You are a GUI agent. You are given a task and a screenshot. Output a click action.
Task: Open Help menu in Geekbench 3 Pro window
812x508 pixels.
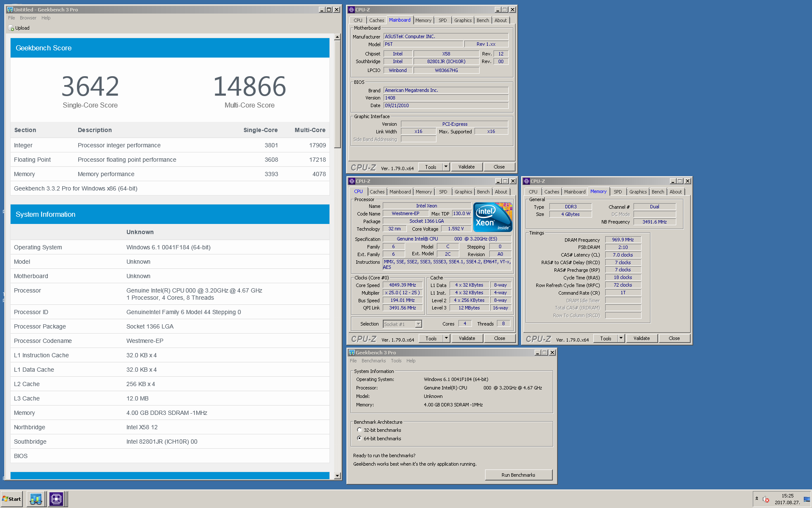(x=411, y=361)
